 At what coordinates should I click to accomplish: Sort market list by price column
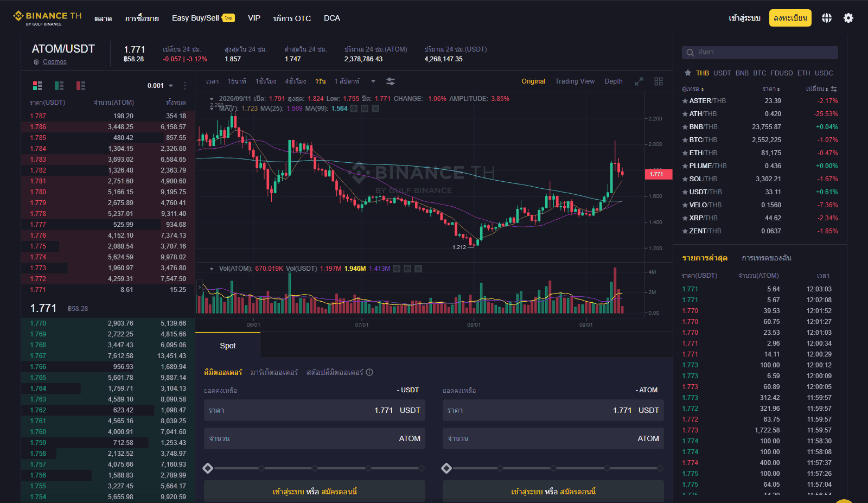tap(771, 89)
